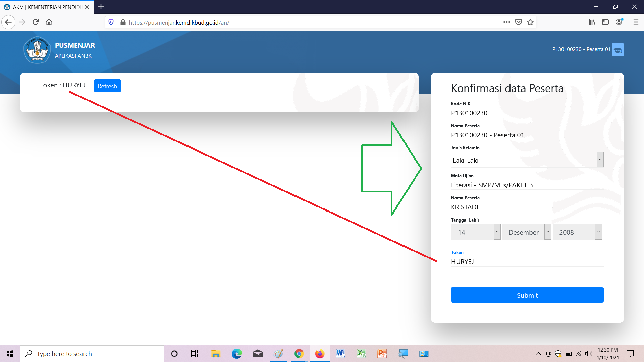Screen dimensions: 644x362
Task: Open a new browser tab
Action: pyautogui.click(x=101, y=7)
